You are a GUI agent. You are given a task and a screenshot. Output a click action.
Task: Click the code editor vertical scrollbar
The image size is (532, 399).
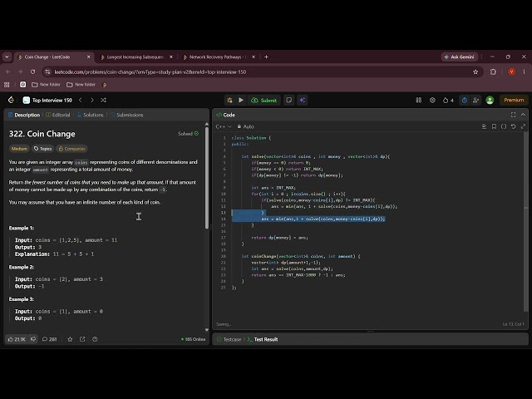526,222
